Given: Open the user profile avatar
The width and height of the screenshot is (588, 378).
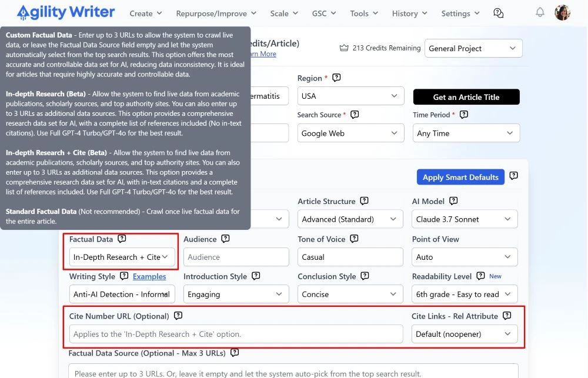Looking at the screenshot, I should 562,12.
